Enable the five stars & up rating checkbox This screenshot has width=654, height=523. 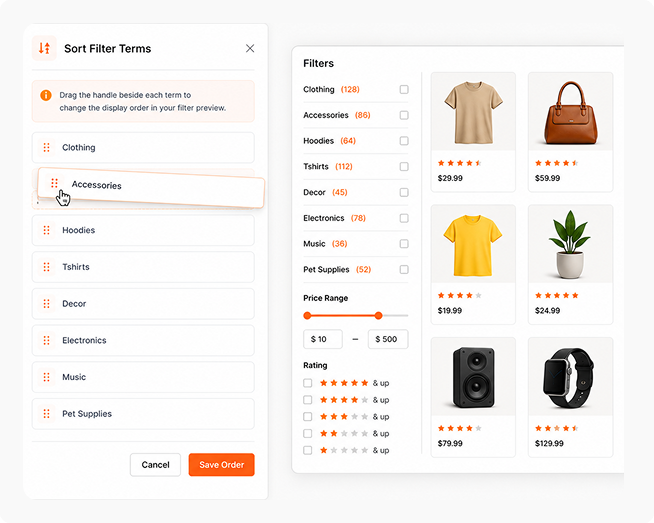307,383
